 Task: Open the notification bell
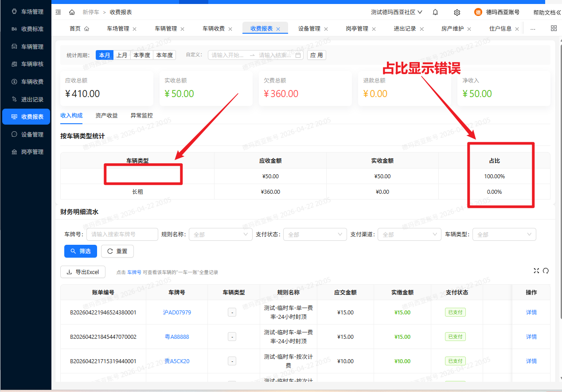click(x=435, y=12)
